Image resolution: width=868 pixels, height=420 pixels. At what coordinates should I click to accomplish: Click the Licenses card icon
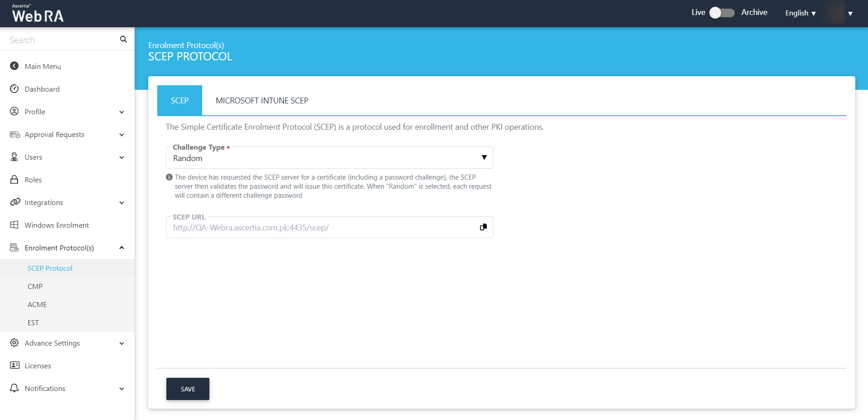(15, 366)
